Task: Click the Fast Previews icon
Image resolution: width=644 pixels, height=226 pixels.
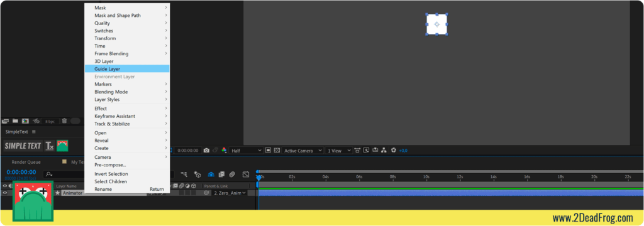Action: click(367, 151)
